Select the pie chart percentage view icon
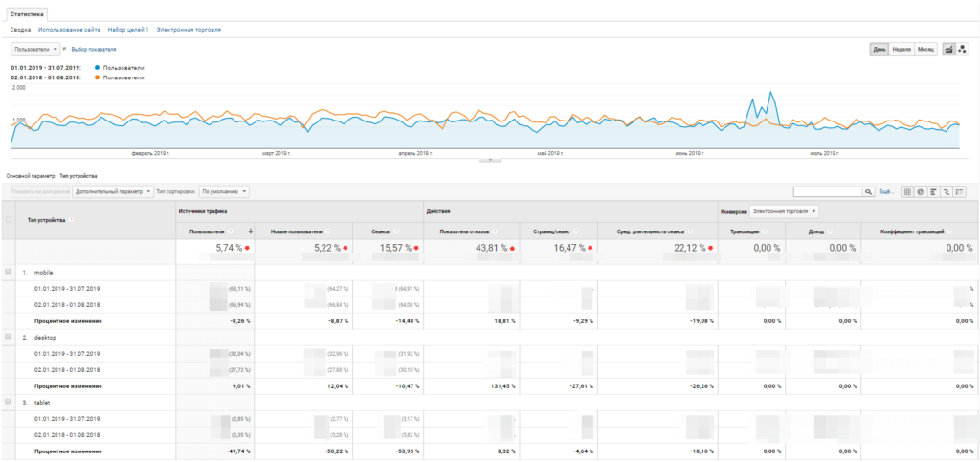 click(920, 191)
